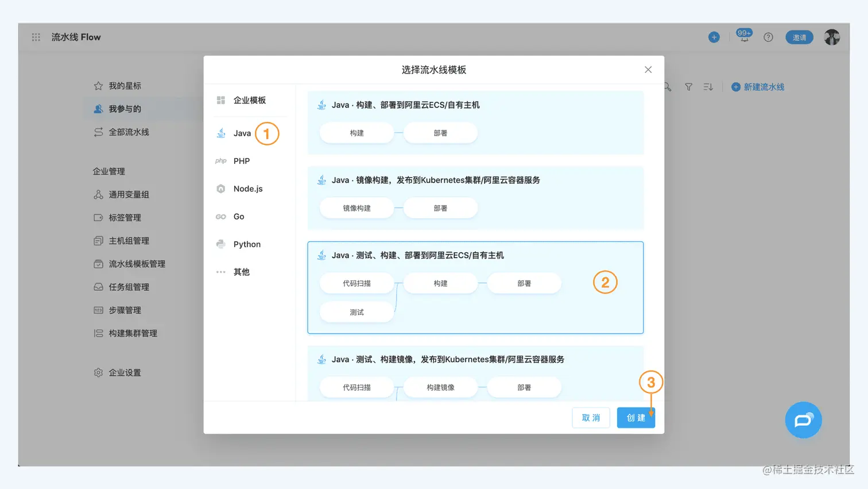Choose template Java · 镜像构建，发布到Kubernetes集群
This screenshot has height=489, width=868.
point(475,198)
